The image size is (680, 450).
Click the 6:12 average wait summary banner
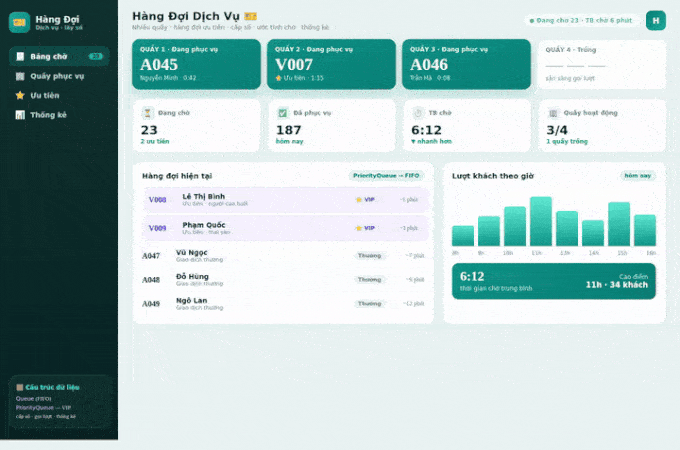click(x=554, y=281)
